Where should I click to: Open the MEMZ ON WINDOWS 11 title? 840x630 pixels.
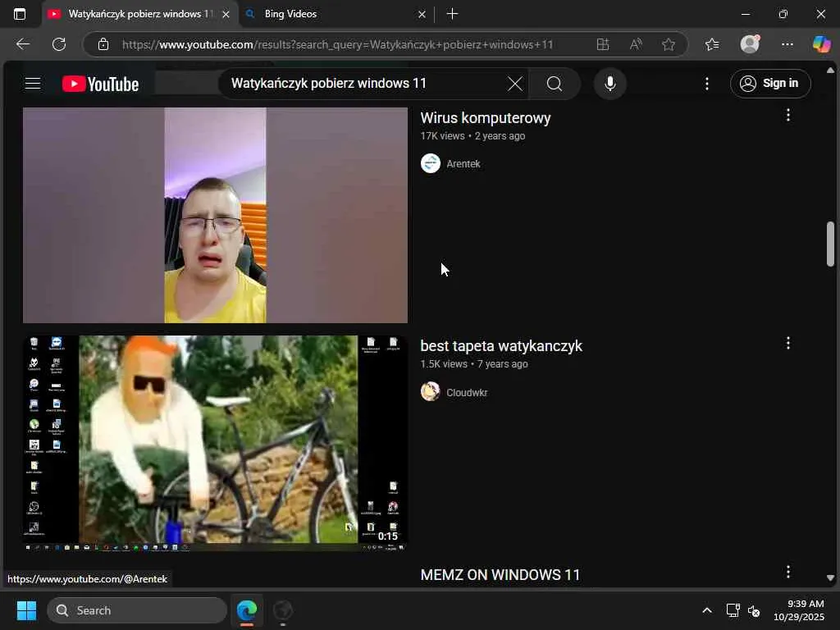pos(500,575)
